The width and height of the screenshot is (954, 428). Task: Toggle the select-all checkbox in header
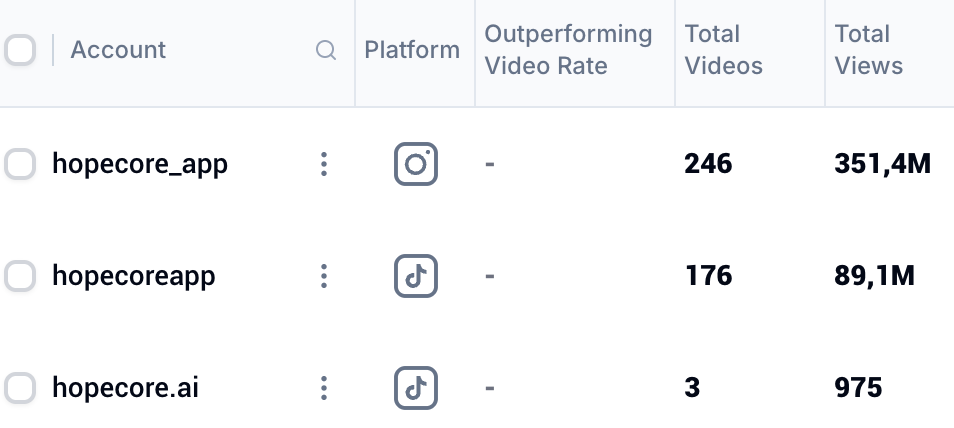click(20, 50)
